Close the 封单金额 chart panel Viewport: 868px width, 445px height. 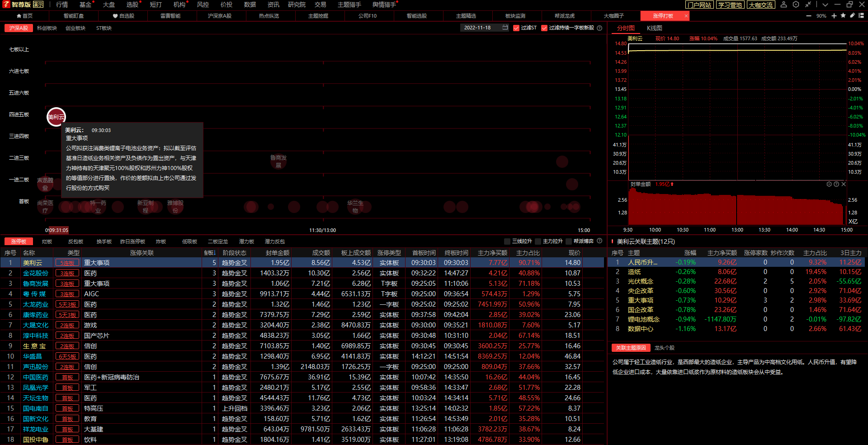844,184
